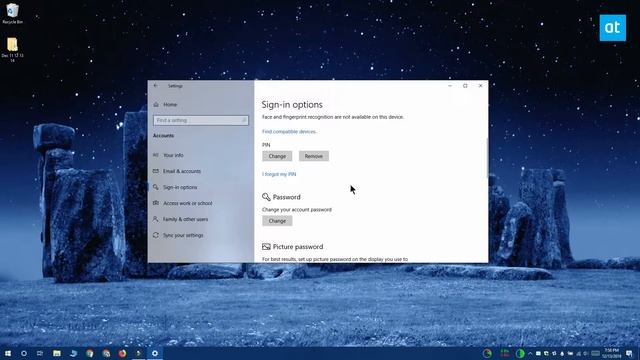Focus the 'Find a setting' search box

pyautogui.click(x=200, y=120)
